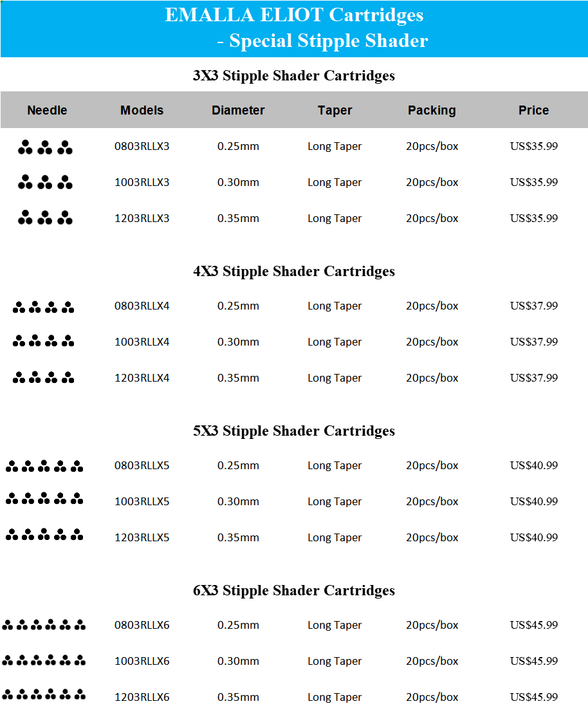The image size is (588, 715).
Task: Click the needle icon for 1203RLLX4
Action: pos(43,377)
